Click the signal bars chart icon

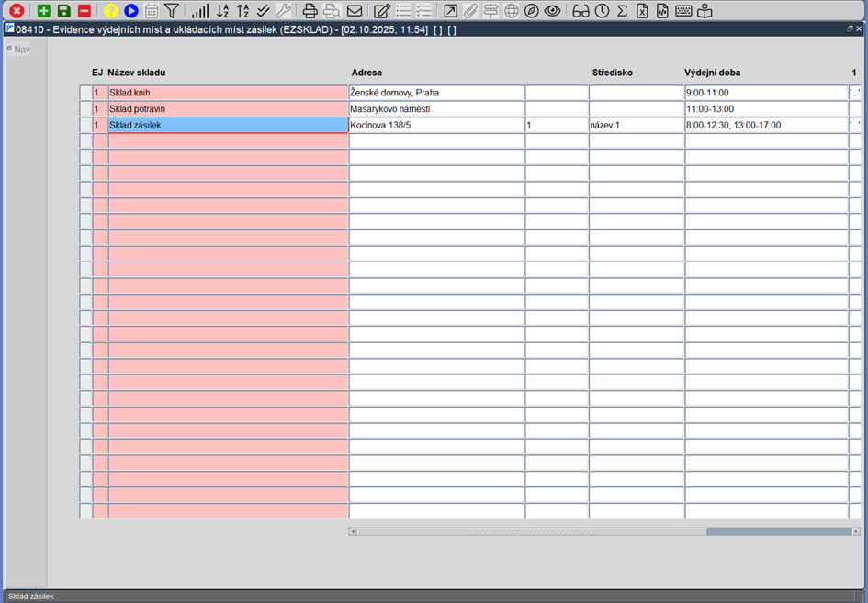tap(200, 10)
